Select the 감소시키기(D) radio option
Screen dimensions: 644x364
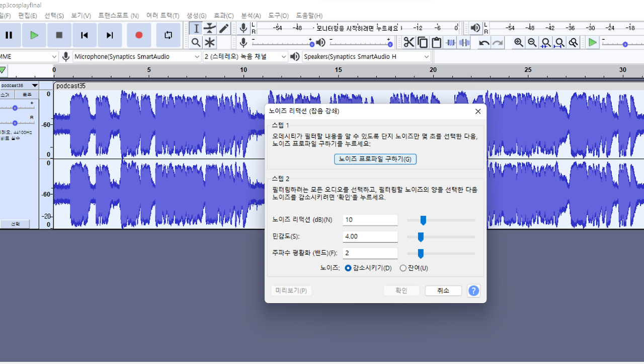[368, 268]
